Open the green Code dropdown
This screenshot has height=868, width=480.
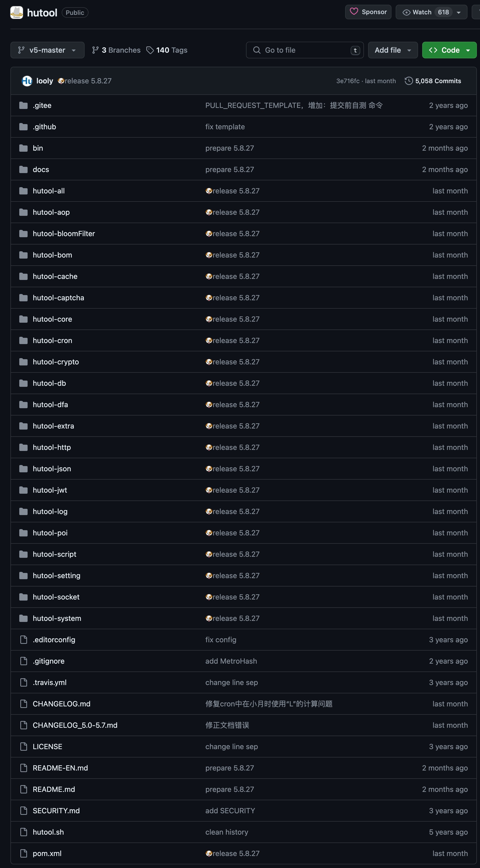click(449, 50)
